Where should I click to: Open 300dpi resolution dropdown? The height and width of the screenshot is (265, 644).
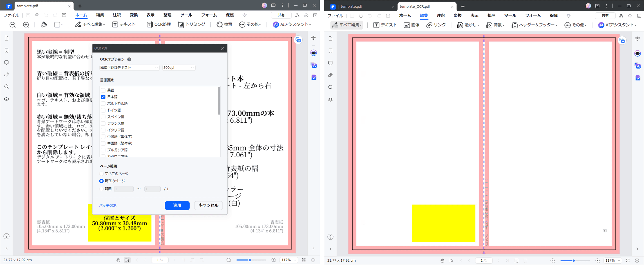(178, 68)
